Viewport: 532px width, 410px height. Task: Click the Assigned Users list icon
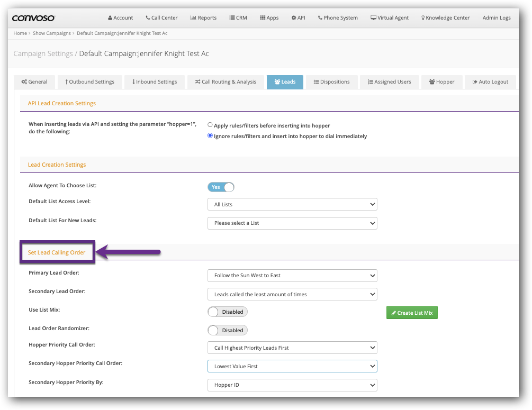[371, 81]
